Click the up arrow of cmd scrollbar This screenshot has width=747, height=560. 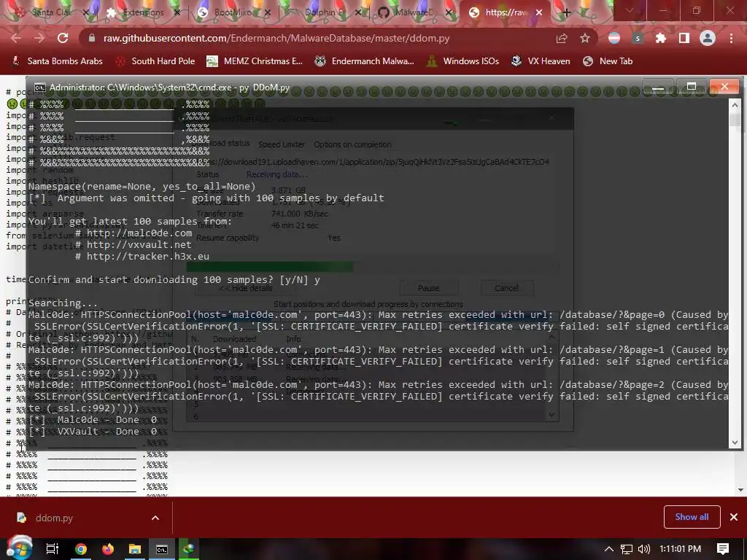[735, 105]
